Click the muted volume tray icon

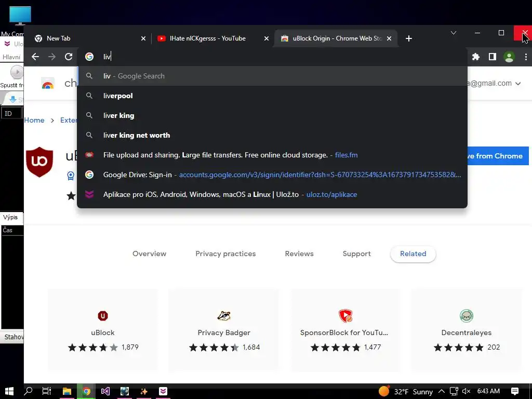(466, 391)
